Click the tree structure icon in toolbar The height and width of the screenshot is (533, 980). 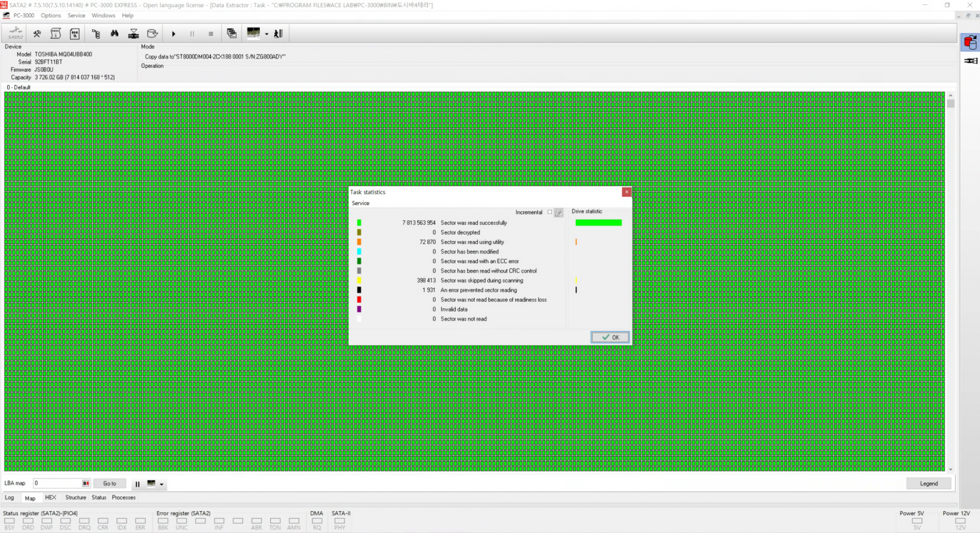click(x=95, y=34)
